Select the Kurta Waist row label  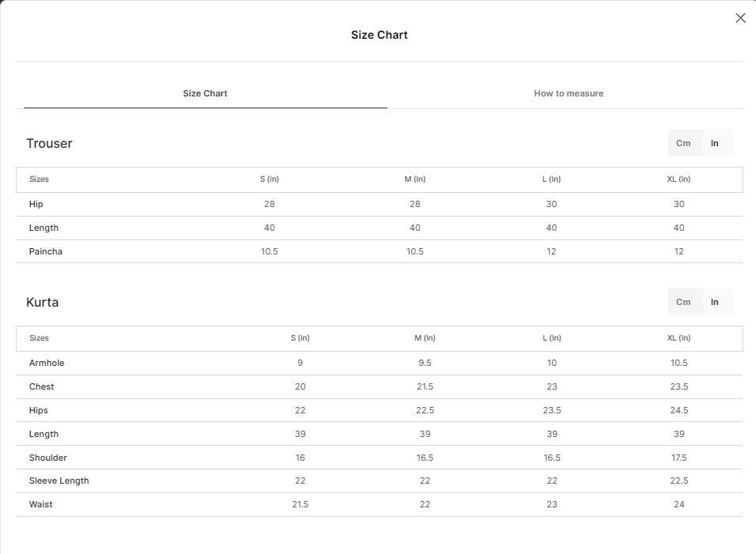(x=40, y=504)
